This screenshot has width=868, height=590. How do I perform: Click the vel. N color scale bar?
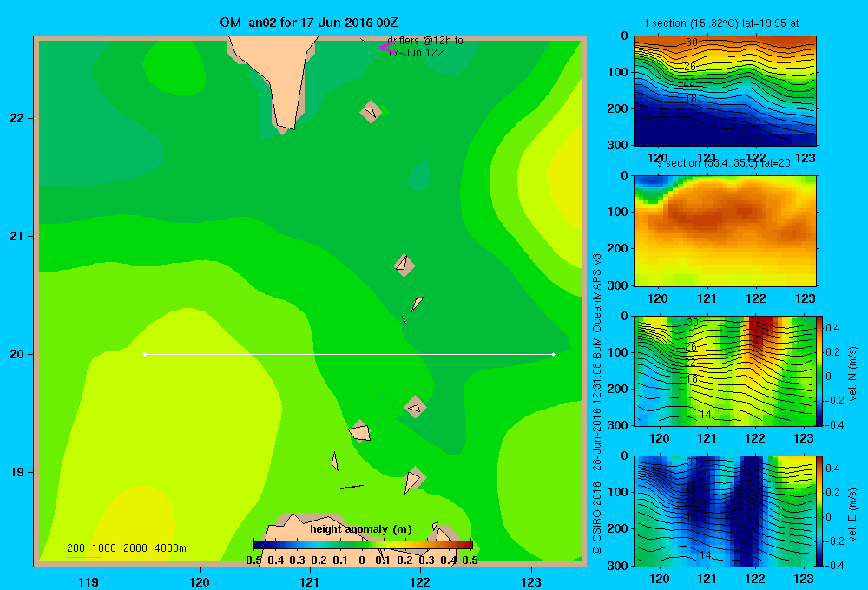[x=820, y=370]
